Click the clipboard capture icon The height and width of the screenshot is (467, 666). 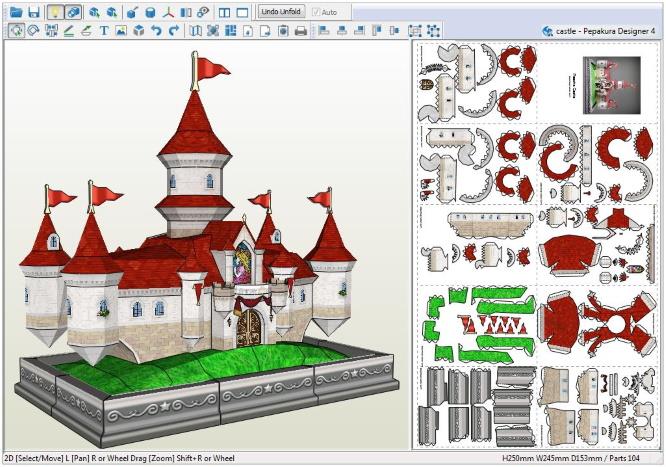(x=283, y=31)
